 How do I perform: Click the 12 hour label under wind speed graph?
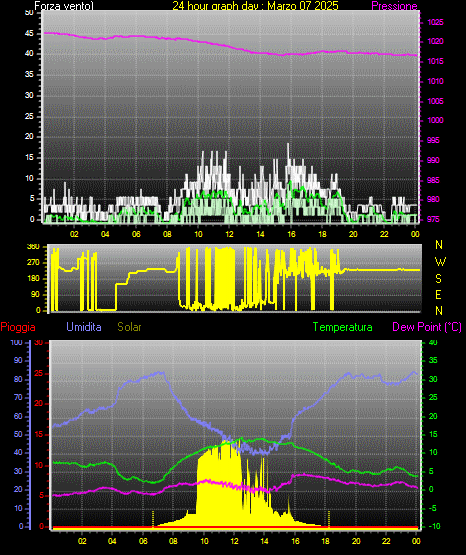[229, 234]
